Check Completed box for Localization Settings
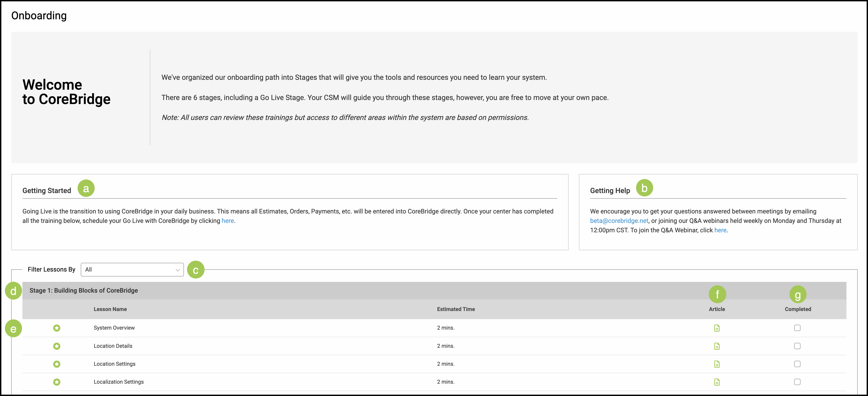This screenshot has width=868, height=396. 797,382
